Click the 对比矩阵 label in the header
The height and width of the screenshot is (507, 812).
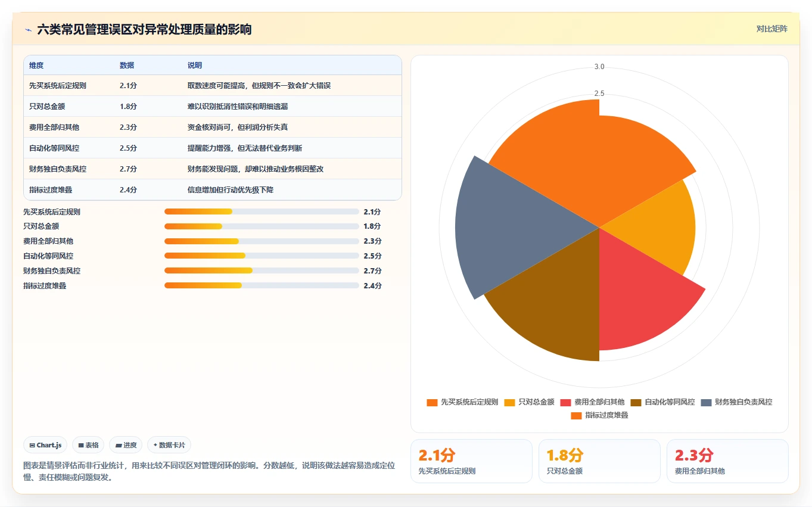(771, 29)
